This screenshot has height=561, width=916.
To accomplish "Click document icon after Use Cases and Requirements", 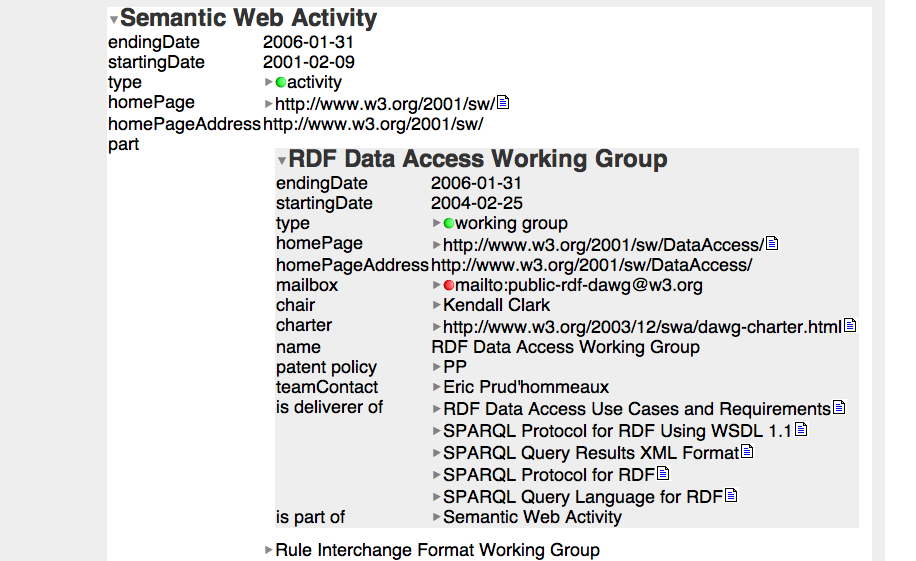I will coord(839,408).
